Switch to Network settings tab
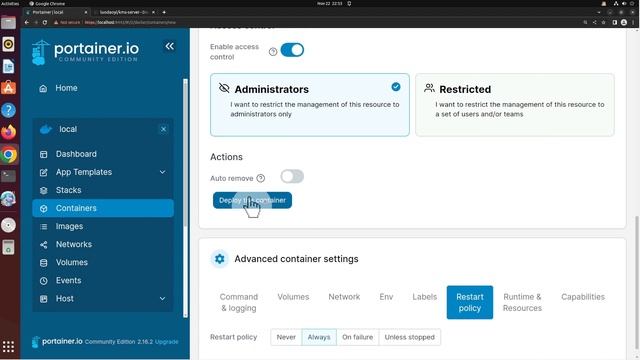This screenshot has width=640, height=360. click(x=344, y=297)
